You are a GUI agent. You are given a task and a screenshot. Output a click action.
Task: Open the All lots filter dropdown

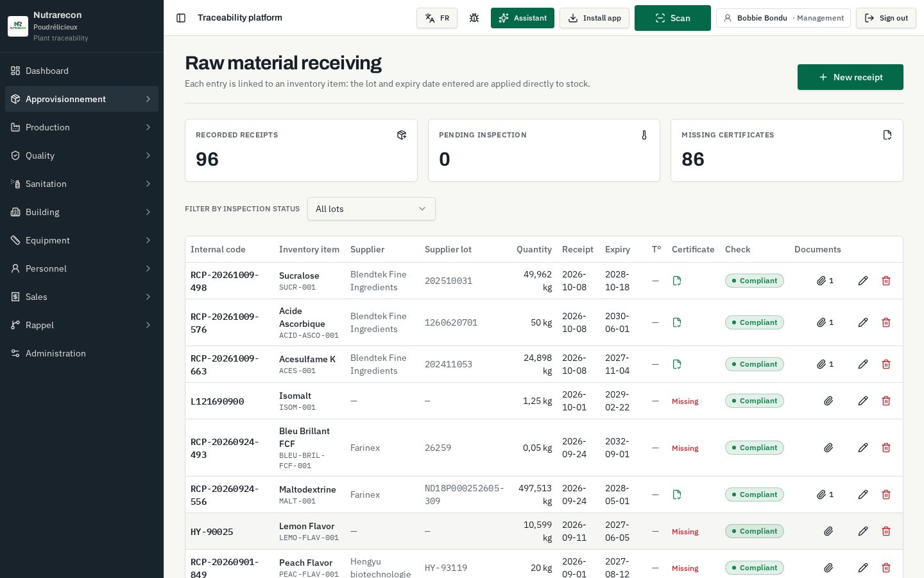(372, 209)
